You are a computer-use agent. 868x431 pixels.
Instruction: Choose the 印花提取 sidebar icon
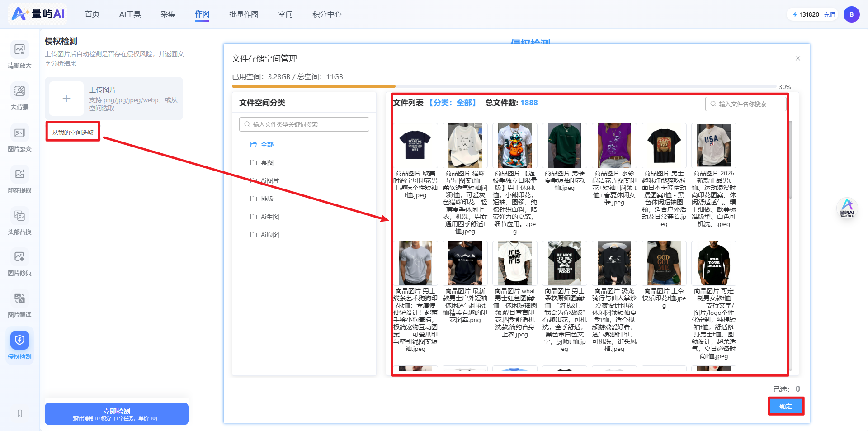tap(19, 174)
